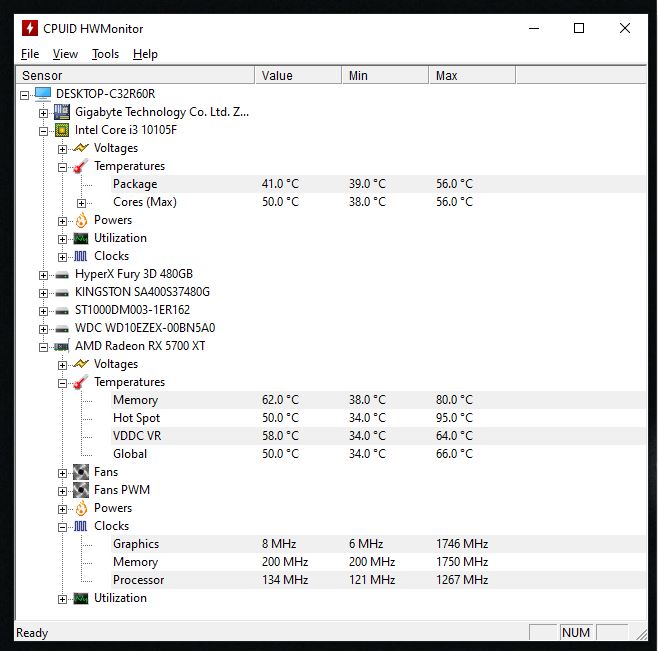Expand the Gigabyte Technology motherboard node
This screenshot has width=658, height=651.
click(x=43, y=113)
